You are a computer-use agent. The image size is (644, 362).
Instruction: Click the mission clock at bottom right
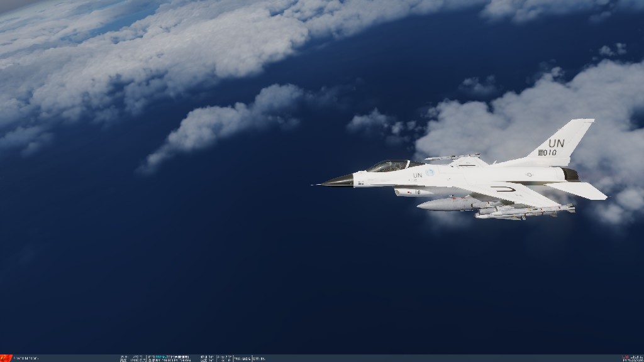click(x=632, y=358)
